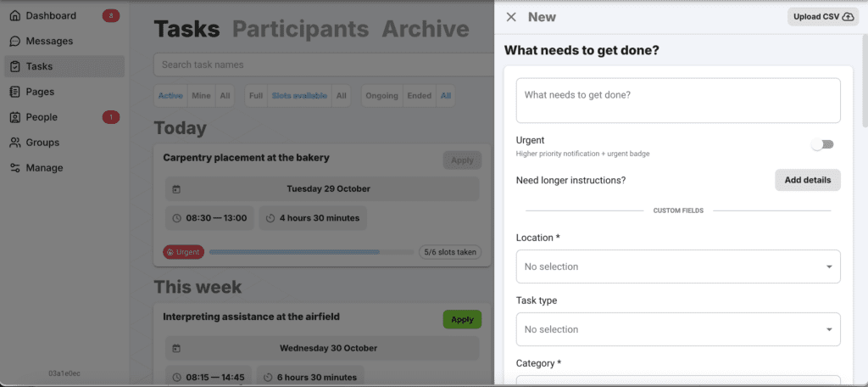Click the Dashboard home icon in sidebar
The width and height of the screenshot is (868, 387).
tap(15, 16)
